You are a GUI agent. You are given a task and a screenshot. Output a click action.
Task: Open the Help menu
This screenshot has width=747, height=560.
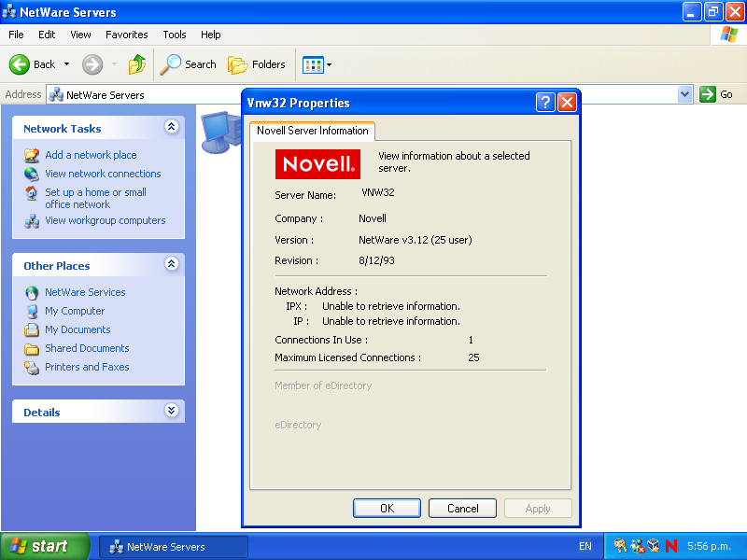tap(211, 35)
